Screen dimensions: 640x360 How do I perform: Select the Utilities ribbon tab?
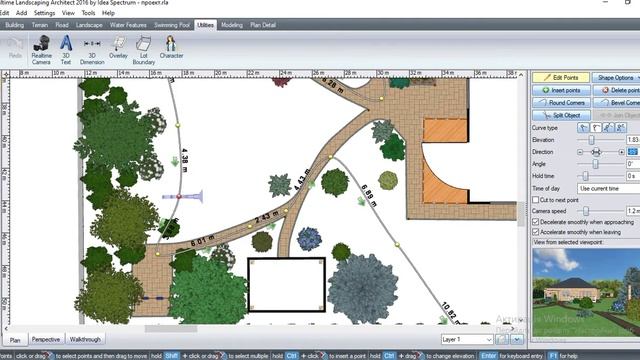[205, 25]
